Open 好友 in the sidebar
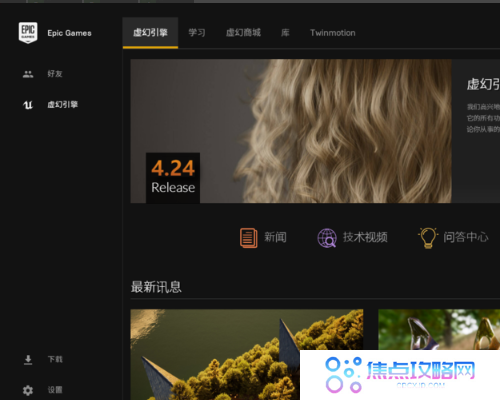 pos(55,74)
